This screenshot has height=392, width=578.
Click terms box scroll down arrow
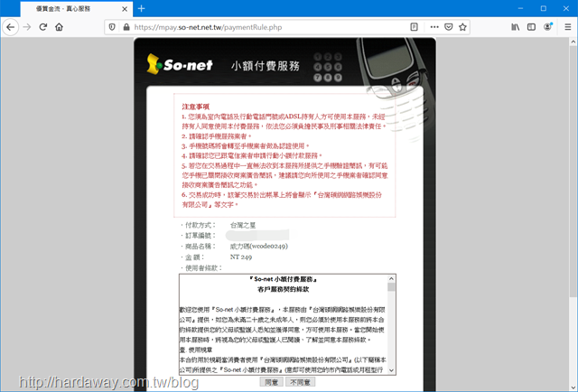pyautogui.click(x=391, y=370)
